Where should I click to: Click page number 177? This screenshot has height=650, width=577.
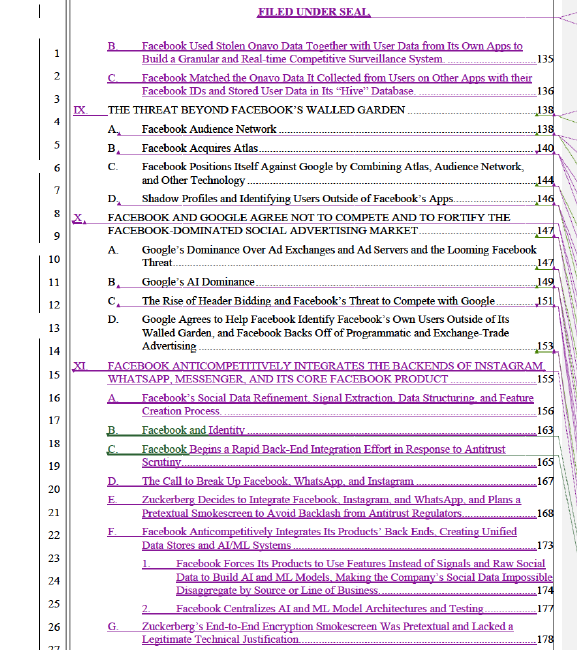pyautogui.click(x=545, y=608)
